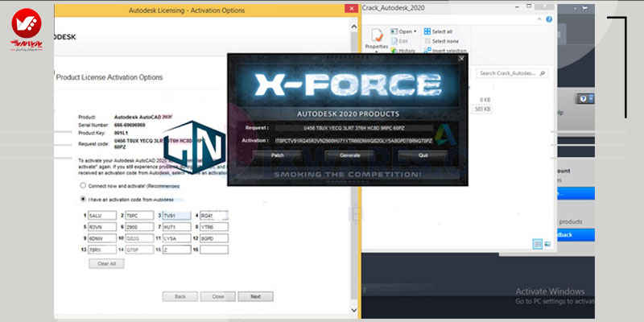Click activation code box 8
The image size is (644, 322).
point(214,227)
